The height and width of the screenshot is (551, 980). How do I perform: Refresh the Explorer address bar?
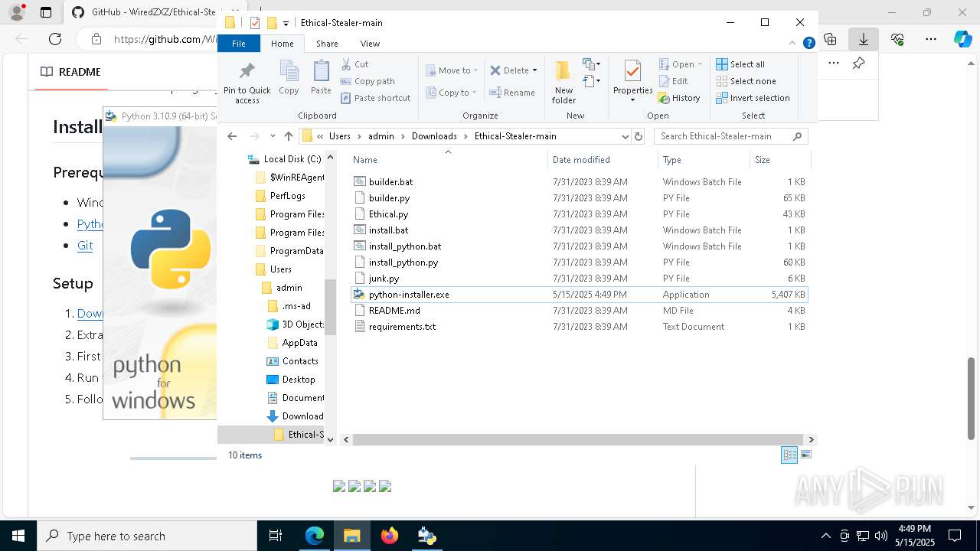click(639, 136)
